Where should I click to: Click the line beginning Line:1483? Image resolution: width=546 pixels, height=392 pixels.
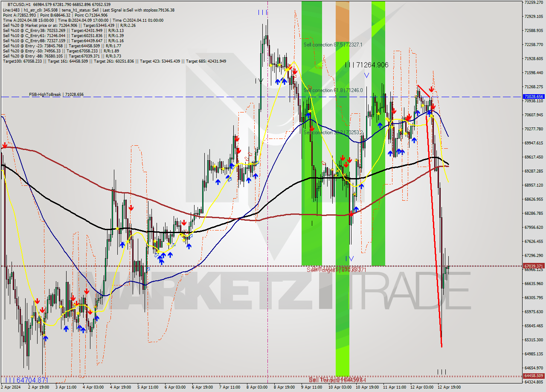(88, 10)
